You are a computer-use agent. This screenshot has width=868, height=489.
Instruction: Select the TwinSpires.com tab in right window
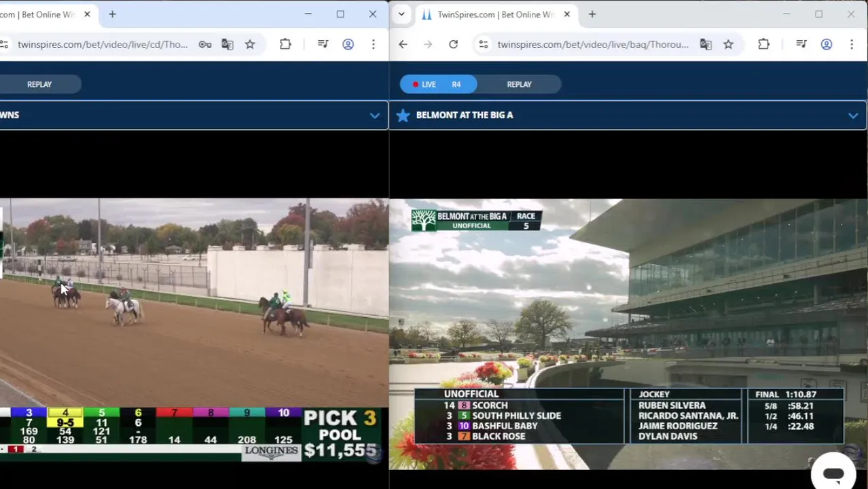coord(496,14)
